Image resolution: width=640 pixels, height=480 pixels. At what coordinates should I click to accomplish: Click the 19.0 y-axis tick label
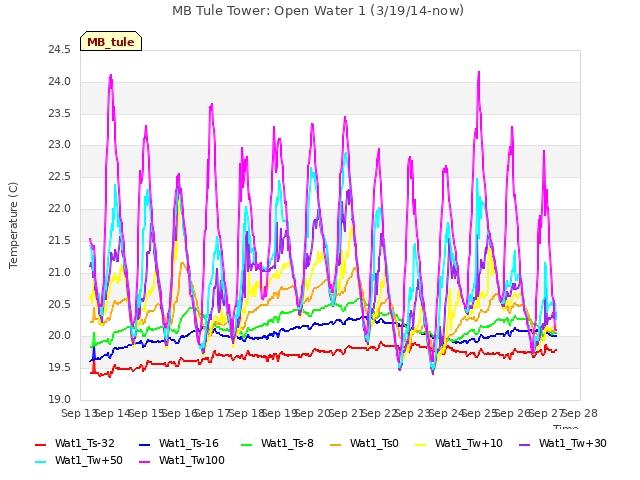click(x=59, y=399)
